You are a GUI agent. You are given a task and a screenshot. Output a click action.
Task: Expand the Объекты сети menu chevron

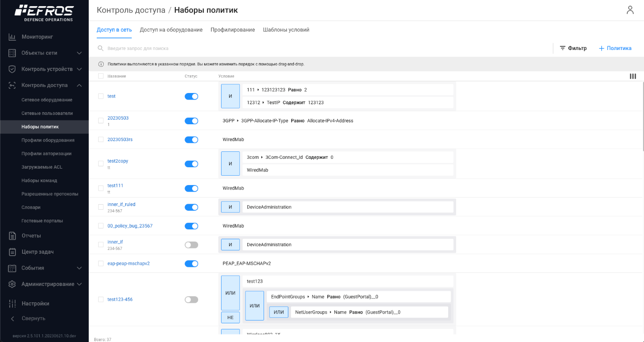point(79,53)
